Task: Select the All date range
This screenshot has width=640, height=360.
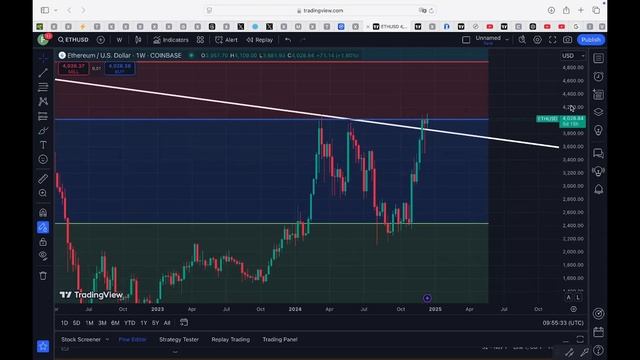Action: [167, 323]
